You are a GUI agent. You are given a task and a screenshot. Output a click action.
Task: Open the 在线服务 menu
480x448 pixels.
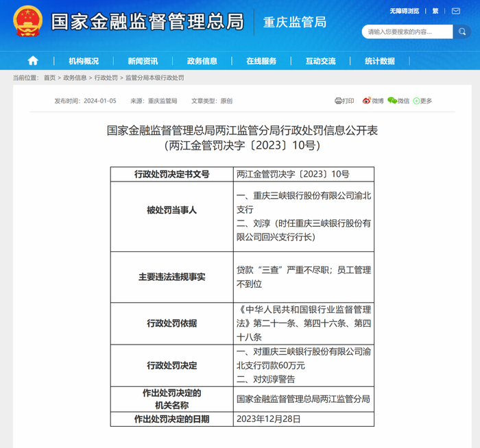click(261, 61)
